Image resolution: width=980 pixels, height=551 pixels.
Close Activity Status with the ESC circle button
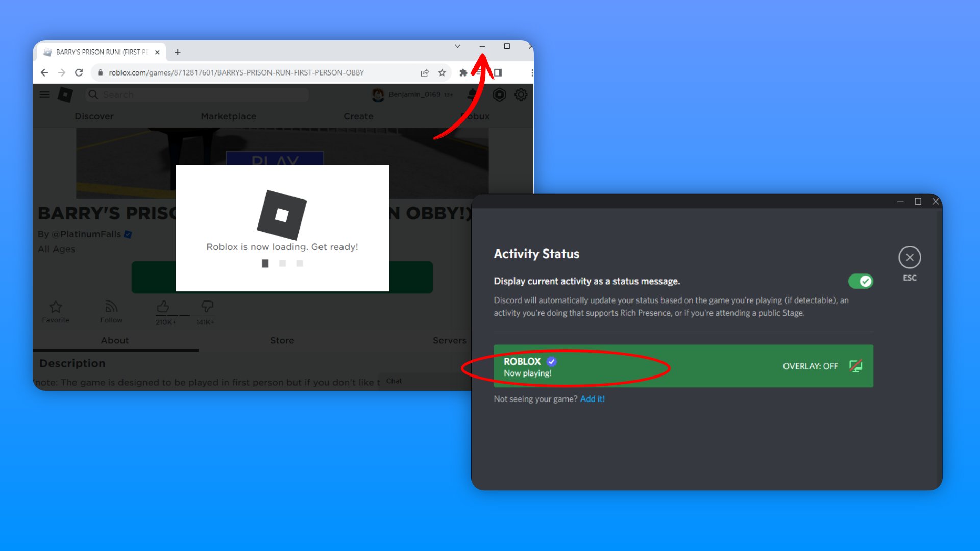[910, 257]
